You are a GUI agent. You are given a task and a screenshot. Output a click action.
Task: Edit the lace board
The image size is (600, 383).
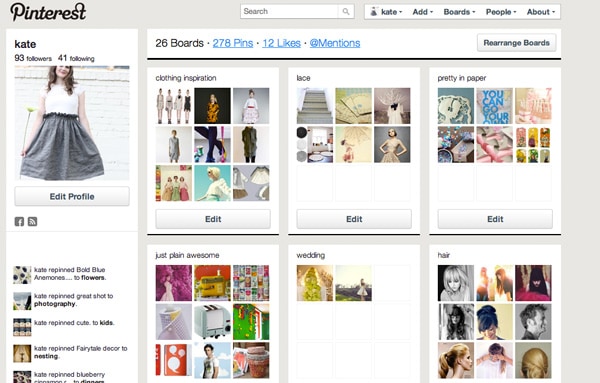[x=354, y=219]
